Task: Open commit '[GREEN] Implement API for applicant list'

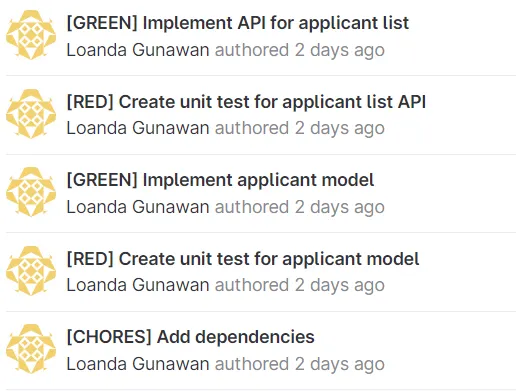Action: point(238,23)
